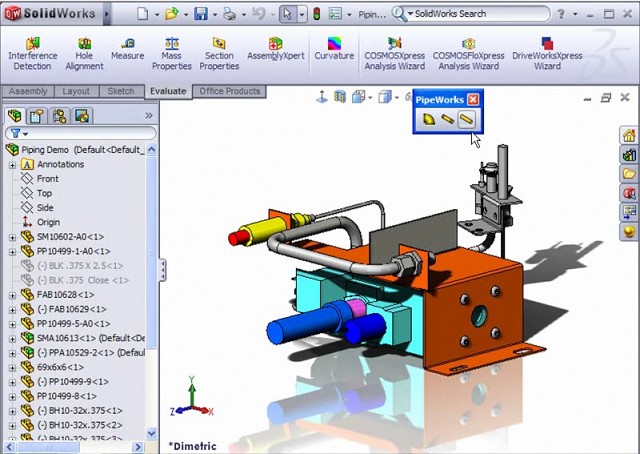Image resolution: width=640 pixels, height=454 pixels.
Task: Switch to the Office Products tab
Action: coord(229,91)
